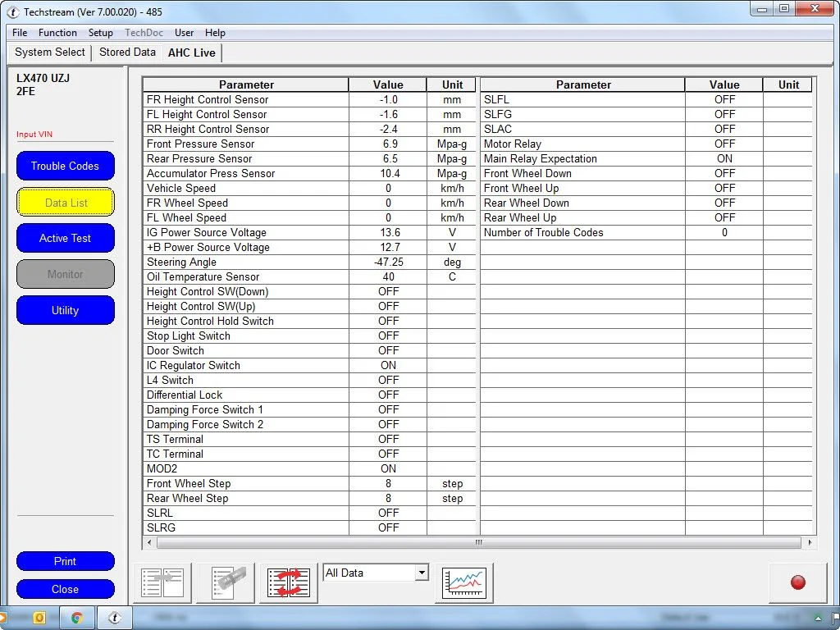Click the two-column list transfer icon
Screen dimensions: 840x630
click(x=162, y=582)
